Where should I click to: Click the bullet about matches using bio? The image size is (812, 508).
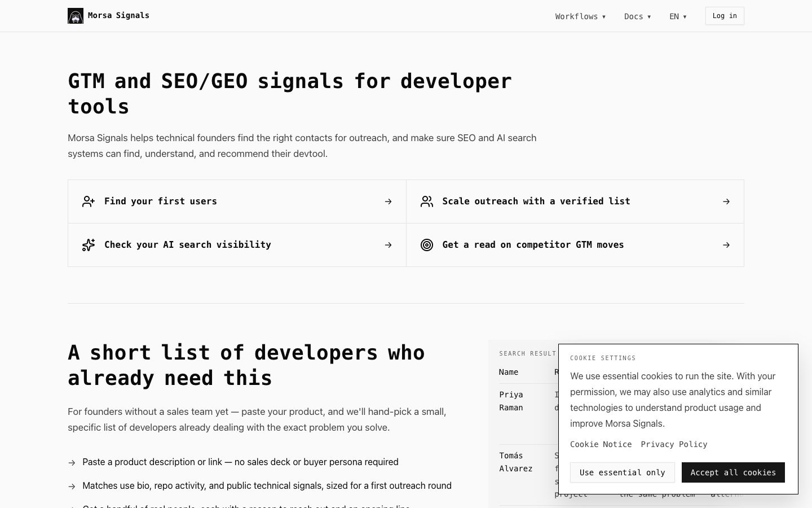coord(267,485)
